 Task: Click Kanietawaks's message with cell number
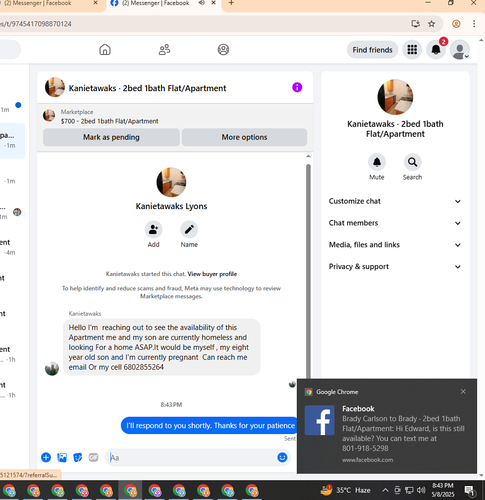162,347
